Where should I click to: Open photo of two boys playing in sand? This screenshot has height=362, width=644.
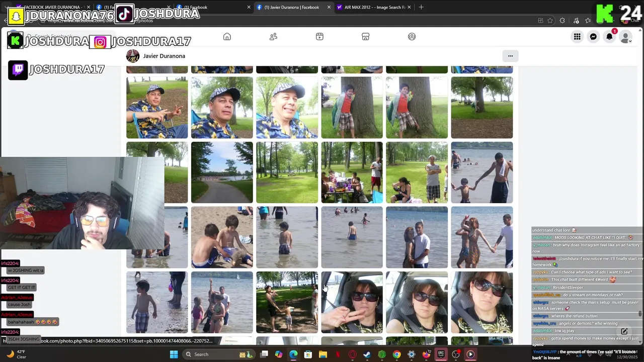(222, 237)
